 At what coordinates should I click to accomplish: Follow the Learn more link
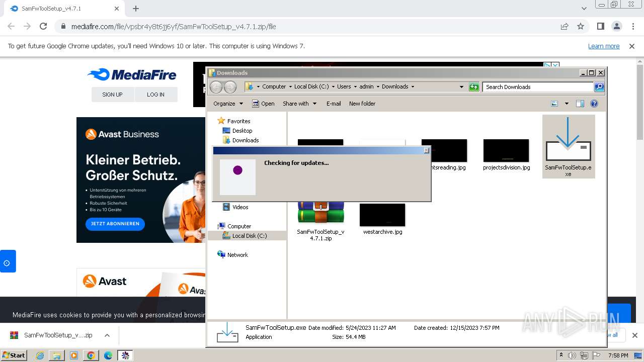click(x=604, y=46)
